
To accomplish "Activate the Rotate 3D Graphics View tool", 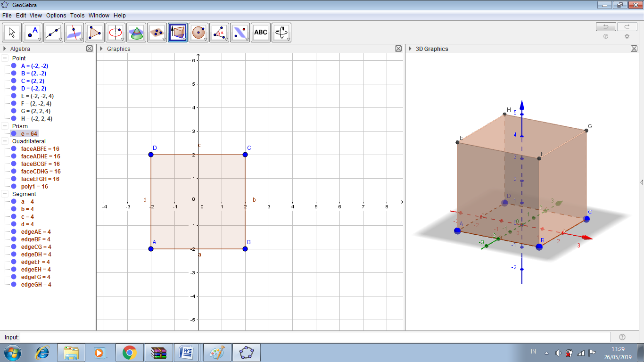I will [281, 32].
